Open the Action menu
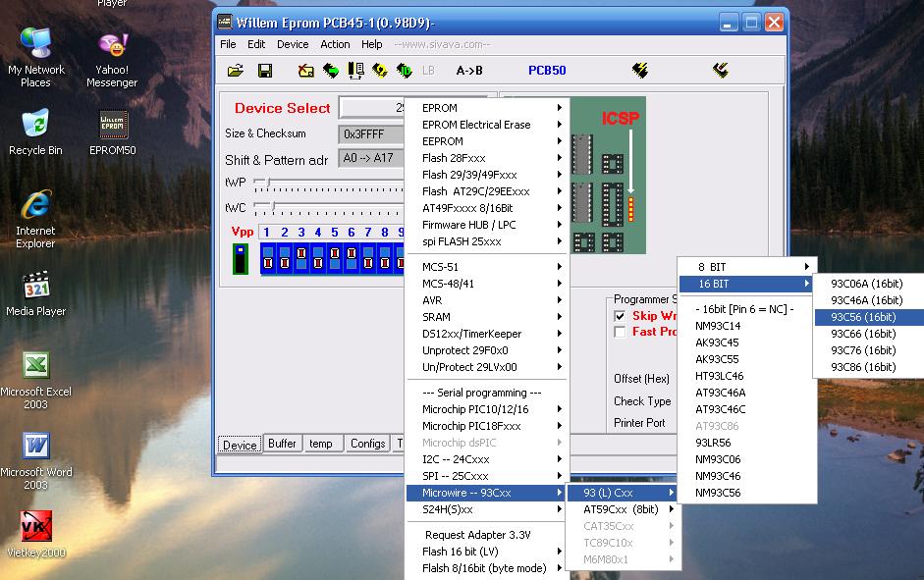924x580 pixels. pos(335,44)
